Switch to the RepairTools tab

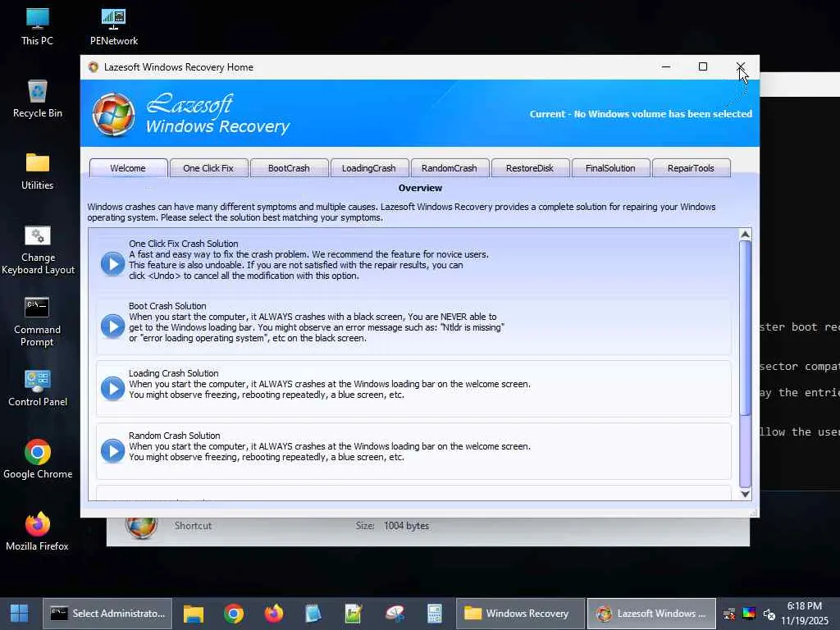click(x=691, y=168)
